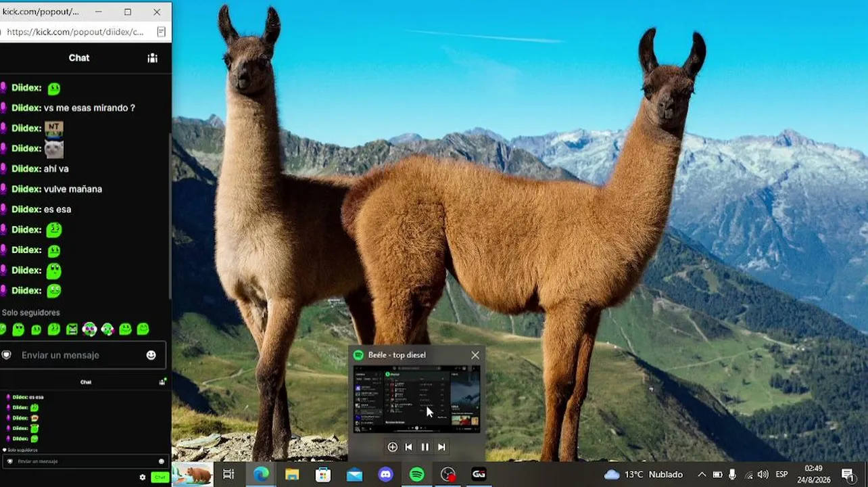Open the GG app from the taskbar

(479, 475)
